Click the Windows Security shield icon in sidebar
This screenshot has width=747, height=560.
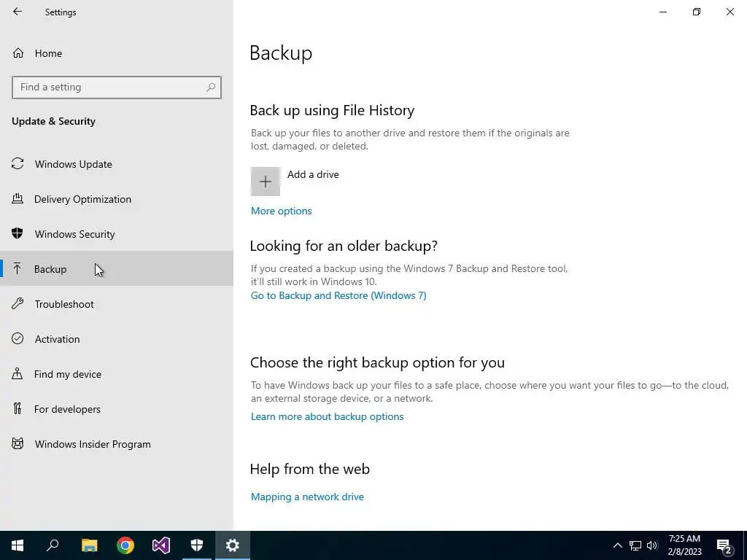coord(18,233)
